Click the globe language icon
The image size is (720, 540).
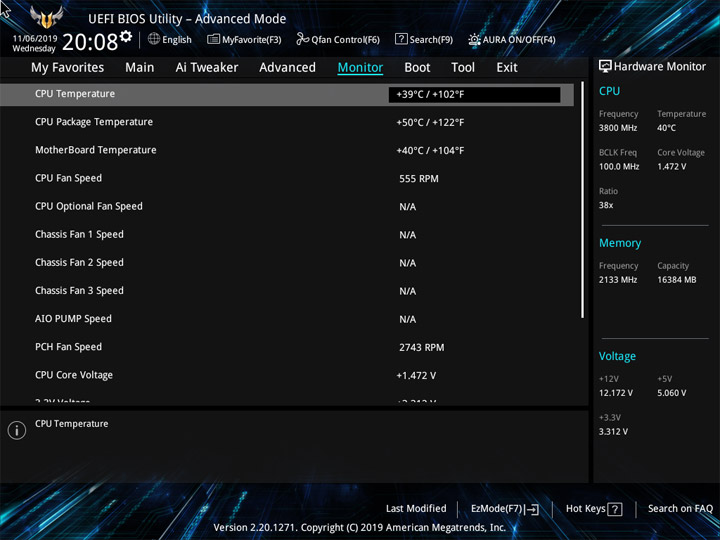(x=154, y=39)
